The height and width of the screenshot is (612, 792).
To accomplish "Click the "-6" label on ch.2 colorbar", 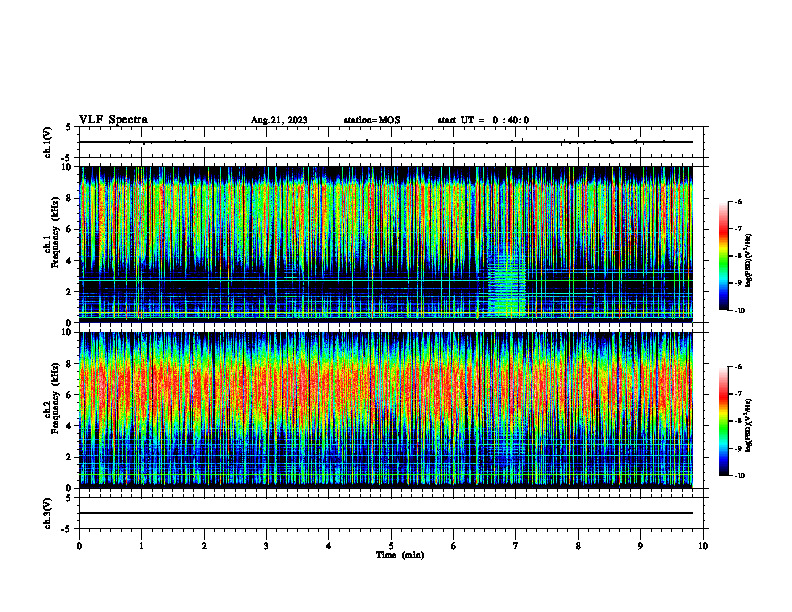I will (739, 367).
